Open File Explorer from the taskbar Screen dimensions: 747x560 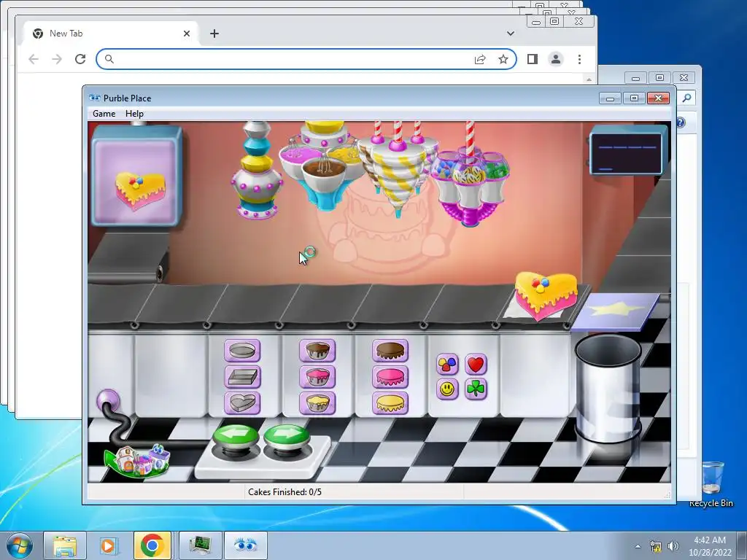pos(65,545)
